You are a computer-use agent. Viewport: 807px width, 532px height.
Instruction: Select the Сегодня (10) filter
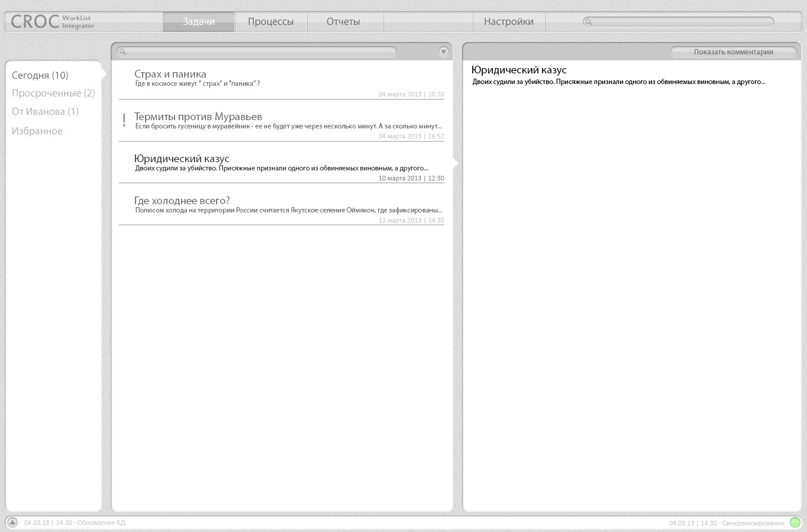(x=40, y=75)
